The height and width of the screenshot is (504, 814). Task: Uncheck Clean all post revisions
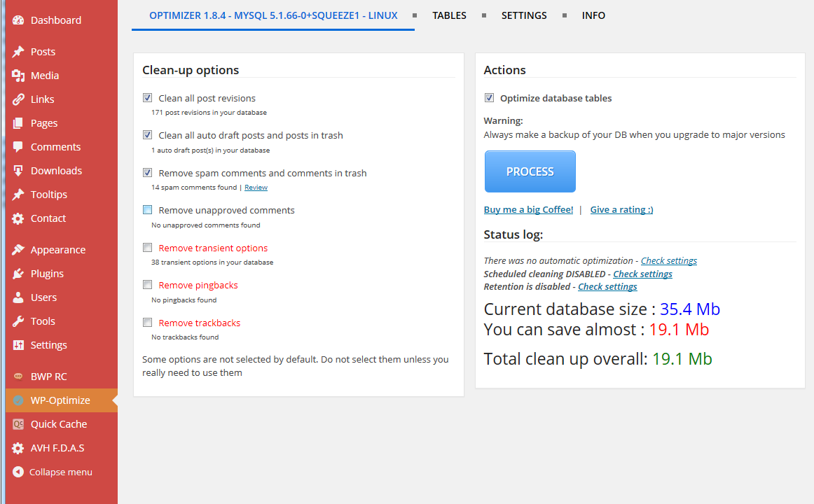pyautogui.click(x=147, y=97)
